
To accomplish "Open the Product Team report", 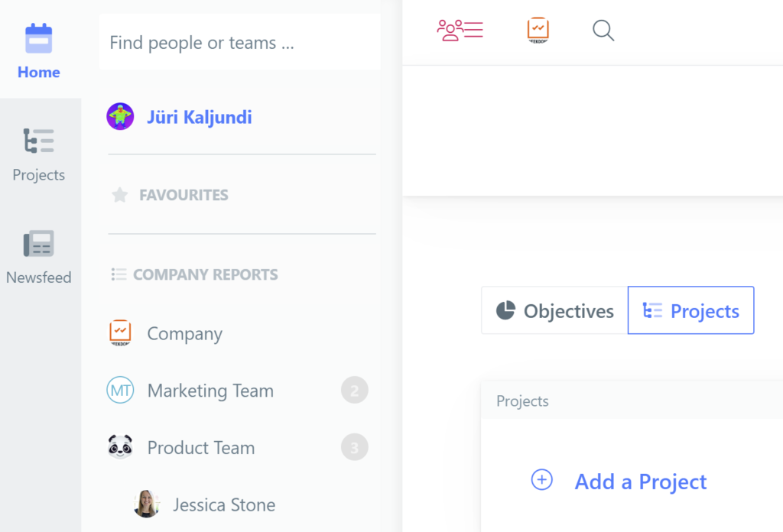I will click(201, 448).
